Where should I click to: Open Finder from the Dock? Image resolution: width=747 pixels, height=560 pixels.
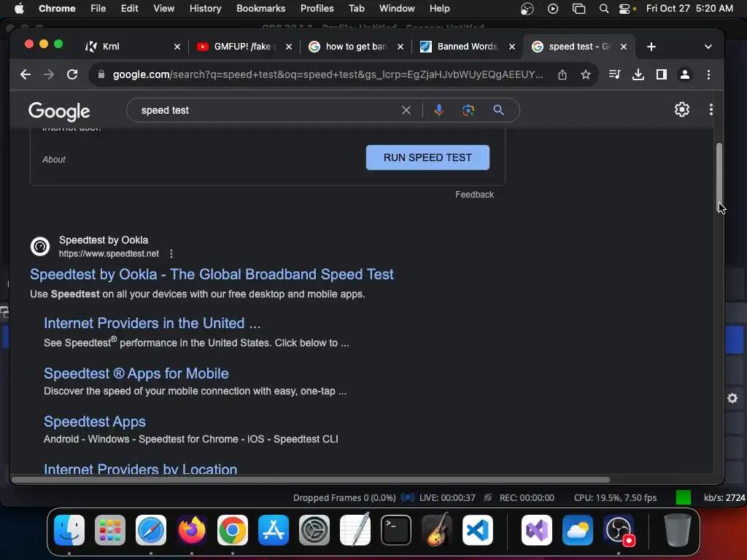click(69, 530)
